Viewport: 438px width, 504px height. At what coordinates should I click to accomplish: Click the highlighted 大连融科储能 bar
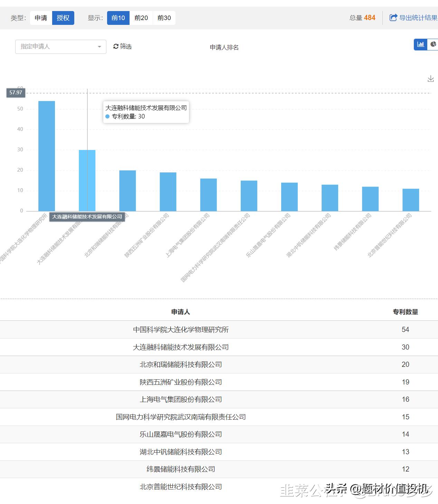click(x=87, y=180)
